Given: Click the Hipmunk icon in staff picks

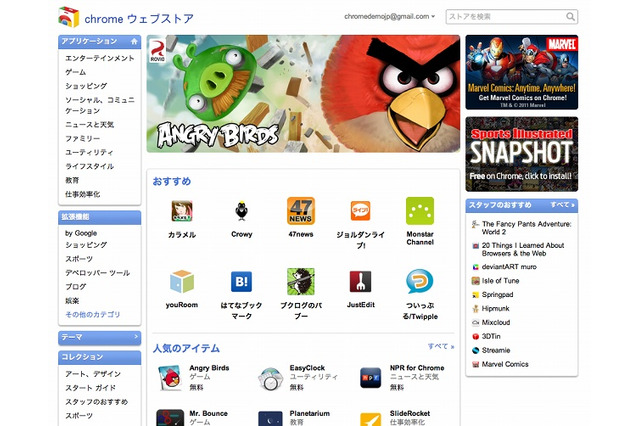Looking at the screenshot, I should coord(476,309).
